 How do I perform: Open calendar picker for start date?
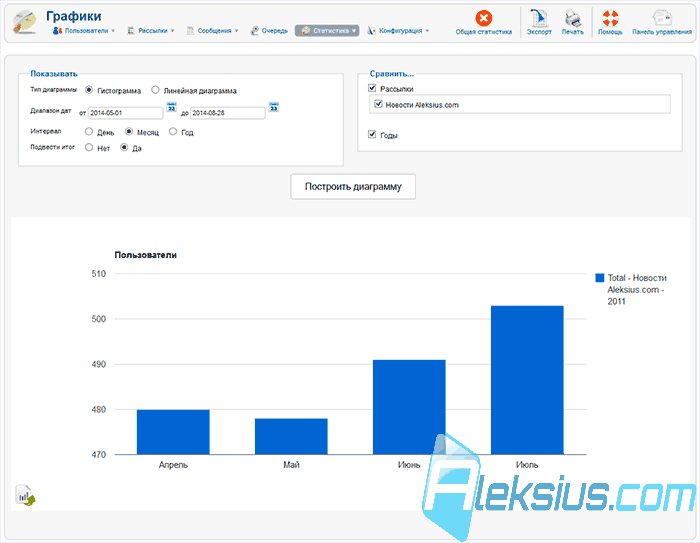171,107
